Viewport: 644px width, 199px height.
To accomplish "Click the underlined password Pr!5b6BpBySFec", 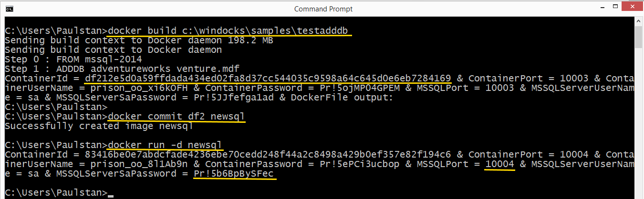I will point(234,174).
